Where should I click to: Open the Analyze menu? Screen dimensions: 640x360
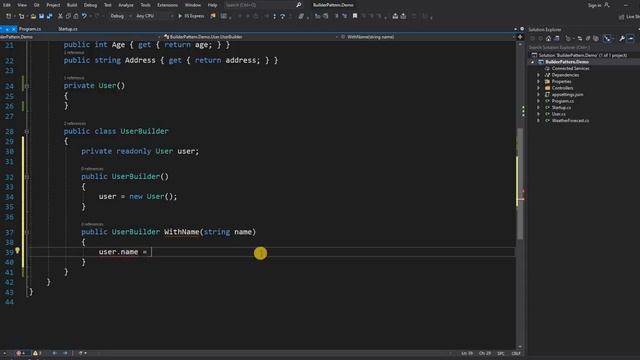[x=126, y=5]
